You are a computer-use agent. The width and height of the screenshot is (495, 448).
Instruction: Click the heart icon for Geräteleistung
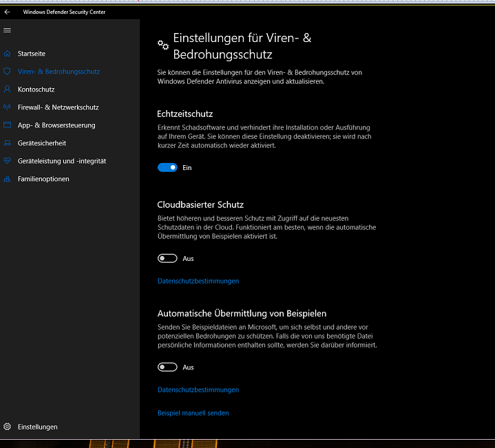pyautogui.click(x=8, y=161)
